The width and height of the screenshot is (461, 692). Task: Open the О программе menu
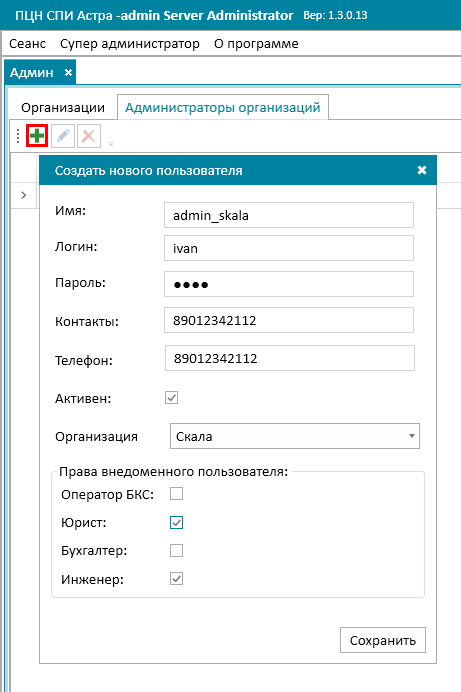[x=256, y=44]
